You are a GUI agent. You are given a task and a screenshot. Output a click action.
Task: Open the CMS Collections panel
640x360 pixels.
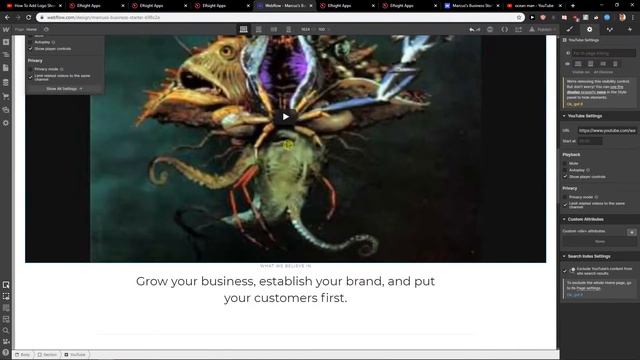tap(6, 83)
